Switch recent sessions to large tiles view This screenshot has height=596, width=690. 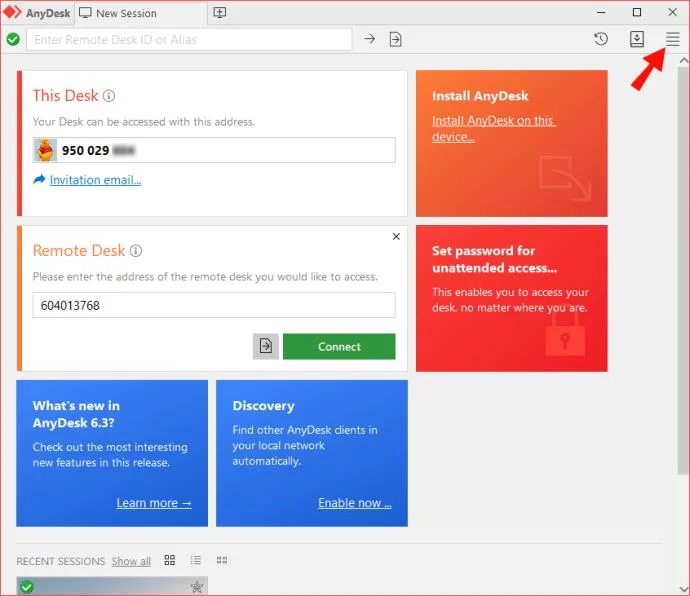pyautogui.click(x=169, y=560)
